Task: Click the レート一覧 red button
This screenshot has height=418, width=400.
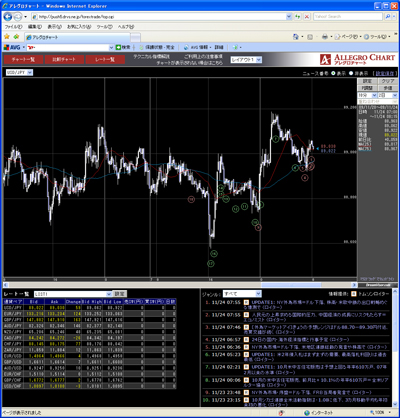Action: (105, 60)
